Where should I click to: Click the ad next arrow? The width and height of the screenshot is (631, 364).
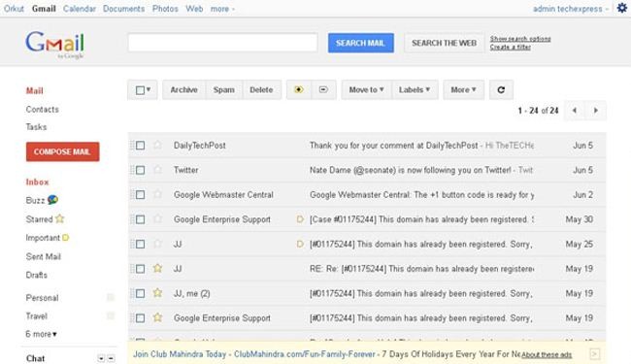594,354
